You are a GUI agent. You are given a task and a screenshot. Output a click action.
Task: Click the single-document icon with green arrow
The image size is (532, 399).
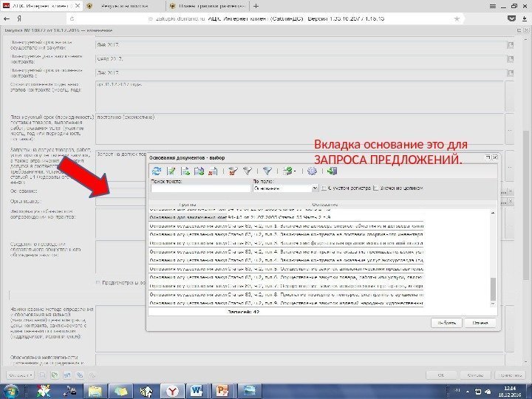(x=185, y=171)
